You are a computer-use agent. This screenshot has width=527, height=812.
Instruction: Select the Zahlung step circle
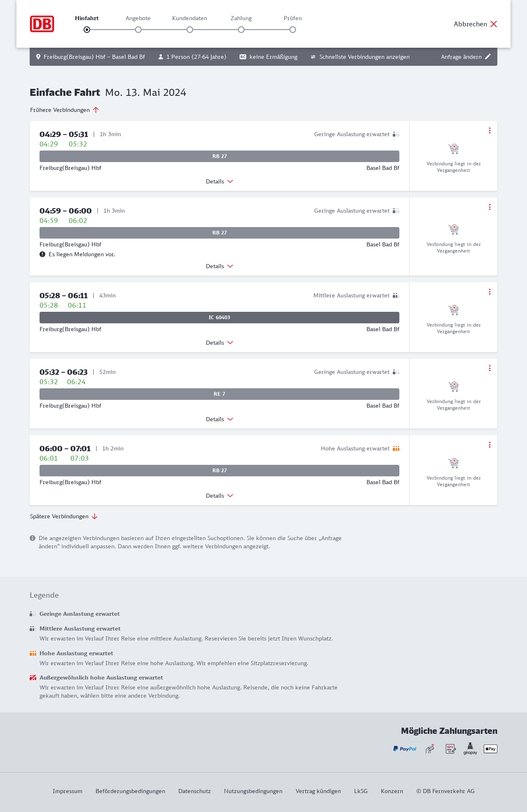[241, 30]
